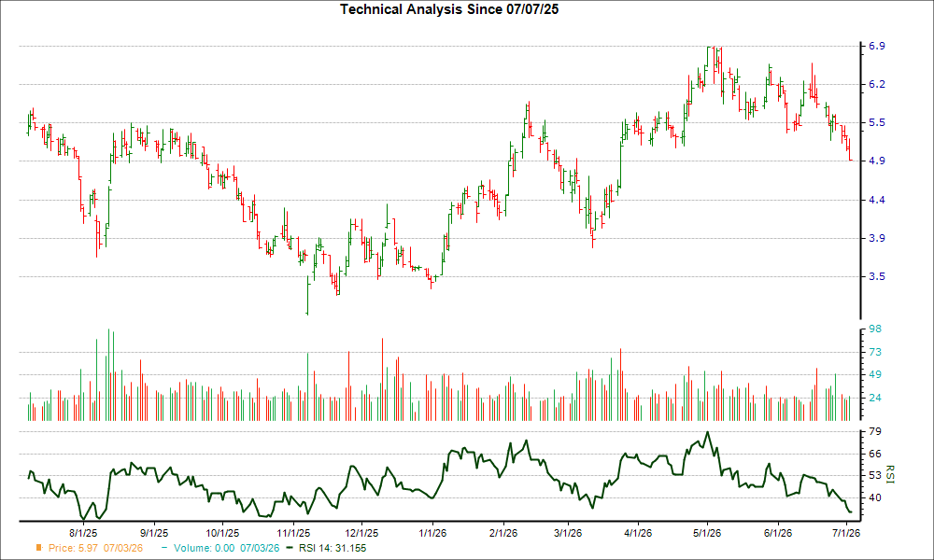The height and width of the screenshot is (560, 934).
Task: Click the 24 volume axis label
Action: point(875,398)
